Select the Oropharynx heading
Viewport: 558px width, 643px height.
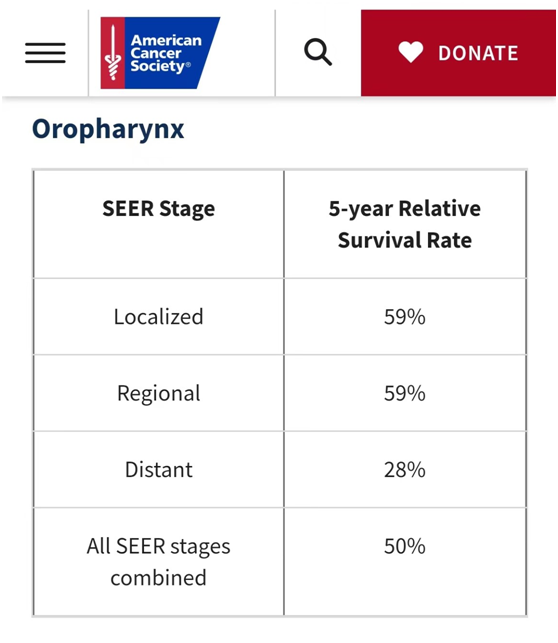(x=108, y=129)
